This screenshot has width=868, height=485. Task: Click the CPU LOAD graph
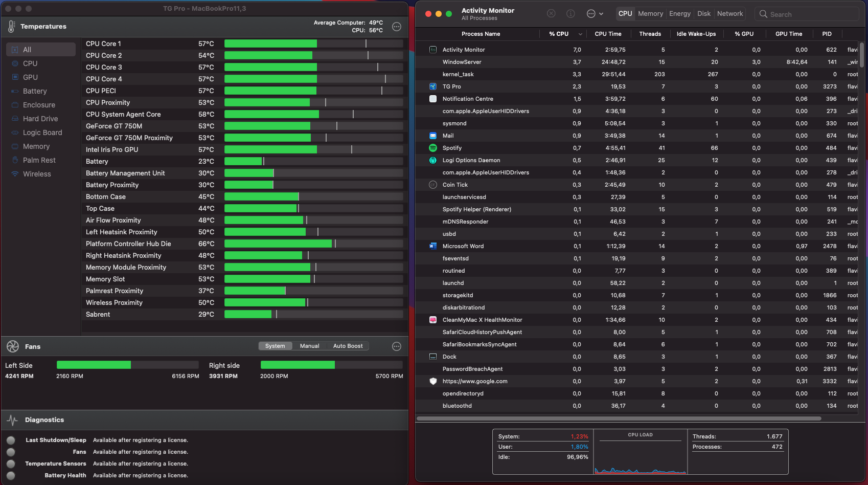pos(640,452)
